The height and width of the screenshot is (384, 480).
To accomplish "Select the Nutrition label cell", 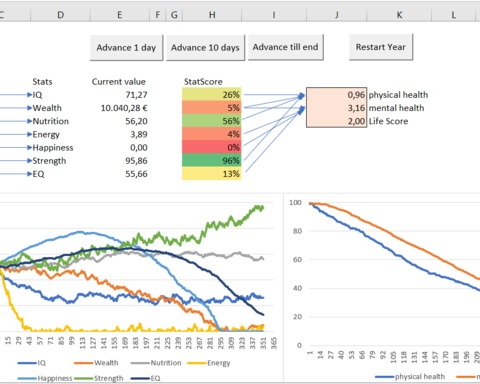I will click(51, 121).
